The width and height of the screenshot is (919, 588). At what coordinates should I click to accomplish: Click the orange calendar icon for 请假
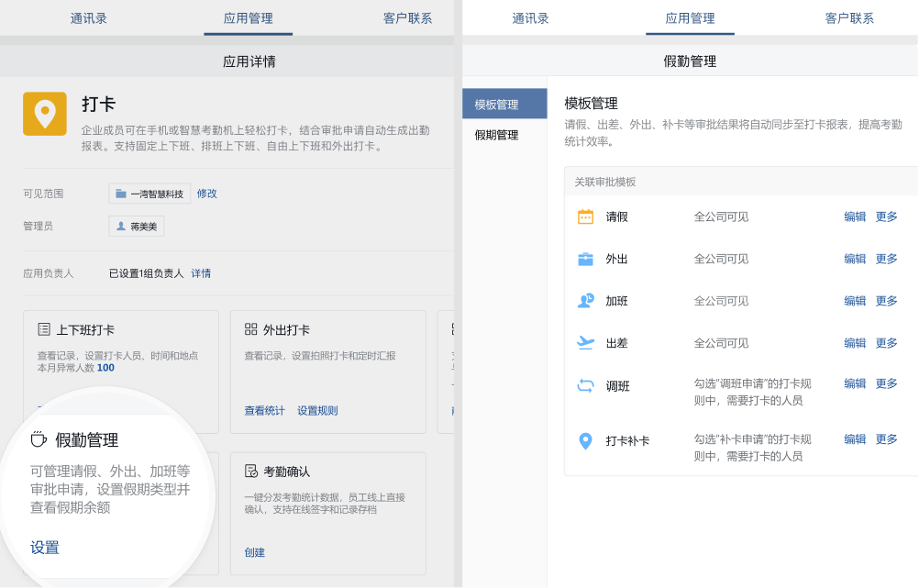(x=585, y=216)
